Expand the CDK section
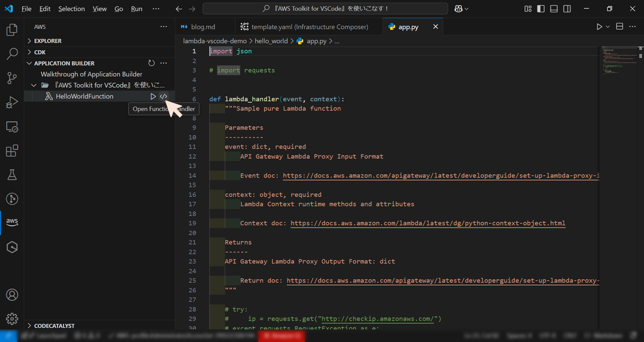This screenshot has width=644, height=342. pos(38,52)
